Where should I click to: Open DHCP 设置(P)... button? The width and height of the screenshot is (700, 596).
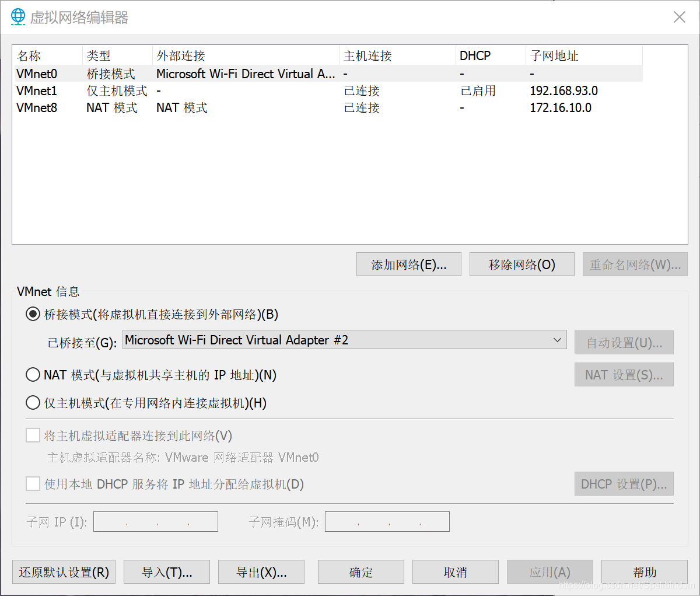(x=624, y=484)
